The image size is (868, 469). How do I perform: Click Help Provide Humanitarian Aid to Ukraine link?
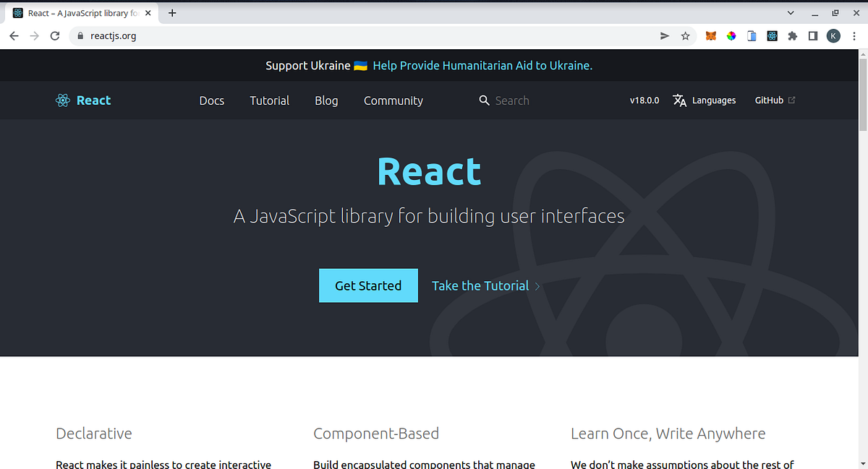pyautogui.click(x=482, y=66)
